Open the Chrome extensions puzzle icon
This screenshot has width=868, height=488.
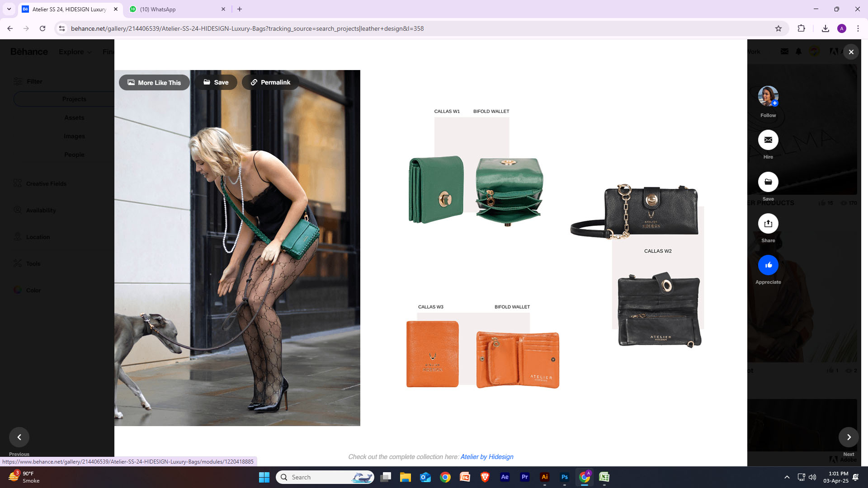click(x=801, y=28)
